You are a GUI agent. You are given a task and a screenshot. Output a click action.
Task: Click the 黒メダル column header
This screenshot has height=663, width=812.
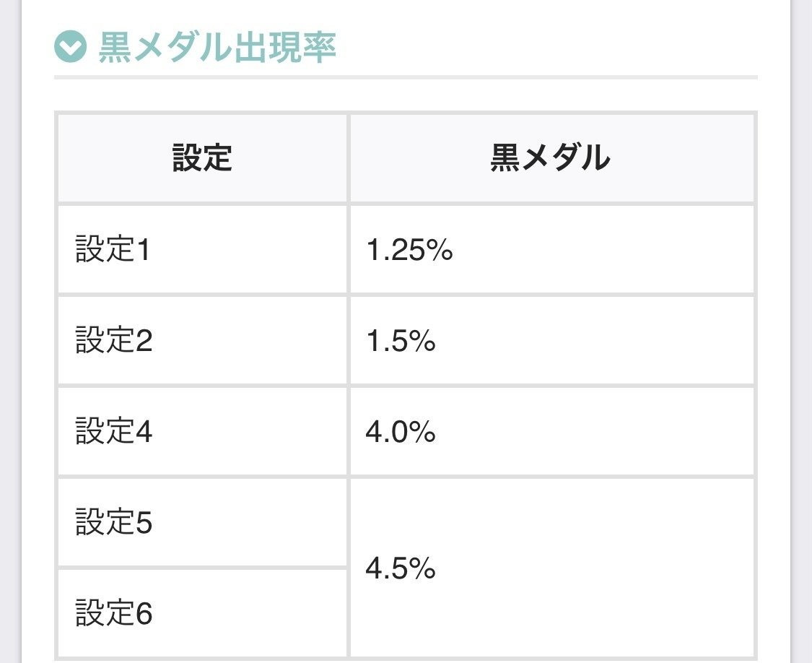[x=551, y=158]
